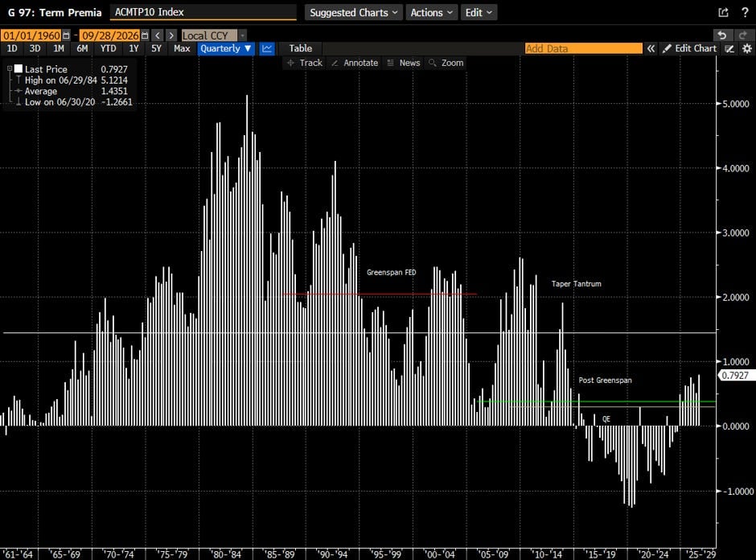Switch chart type using the line chart icon

[267, 48]
